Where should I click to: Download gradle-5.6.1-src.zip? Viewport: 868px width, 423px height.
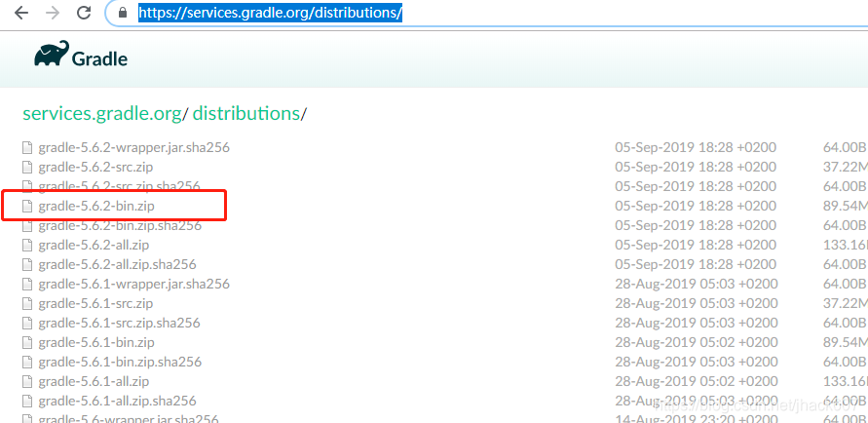(x=95, y=303)
